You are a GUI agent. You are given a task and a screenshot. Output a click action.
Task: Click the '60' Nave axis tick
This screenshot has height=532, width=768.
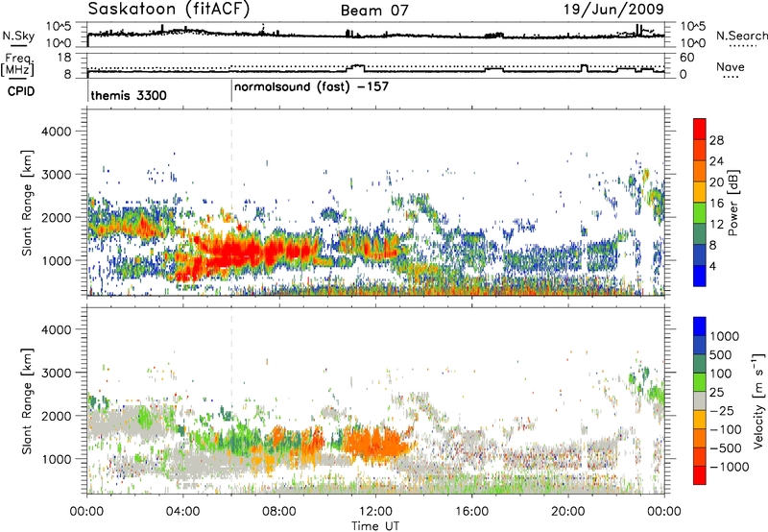(687, 58)
